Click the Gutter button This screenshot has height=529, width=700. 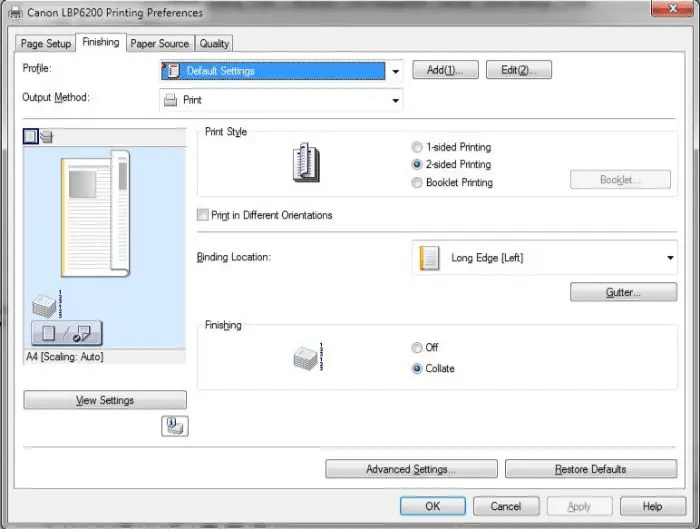(x=623, y=292)
